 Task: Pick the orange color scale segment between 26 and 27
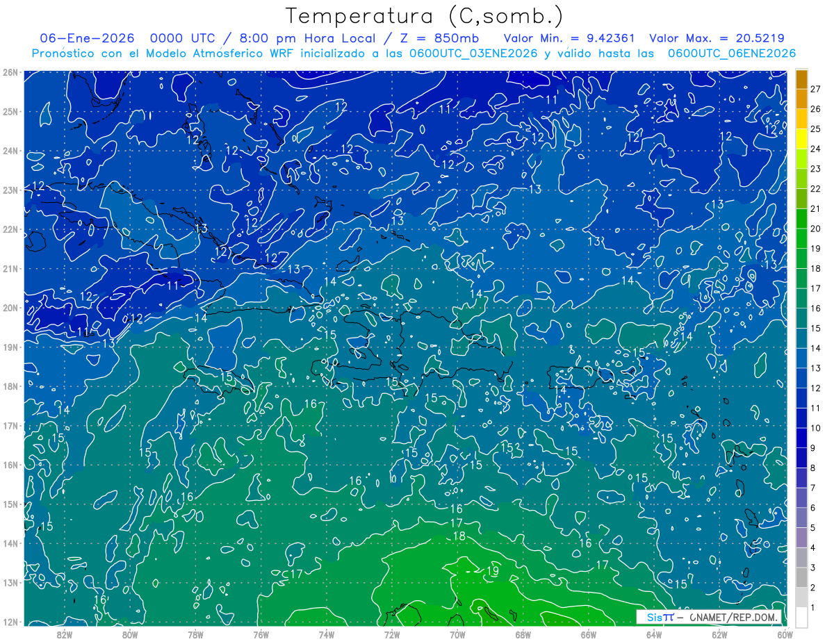click(801, 99)
